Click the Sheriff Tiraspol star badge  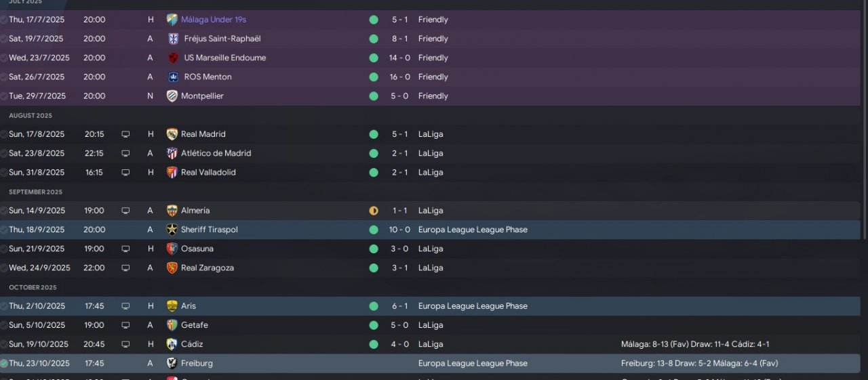pyautogui.click(x=172, y=230)
